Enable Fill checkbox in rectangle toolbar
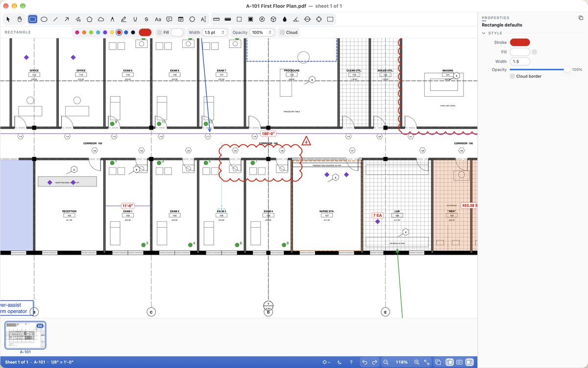This screenshot has height=368, width=588. (x=159, y=32)
